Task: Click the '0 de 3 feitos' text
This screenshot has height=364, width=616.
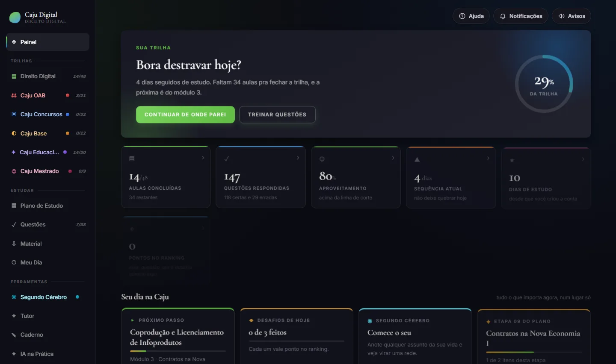Action: click(x=267, y=332)
